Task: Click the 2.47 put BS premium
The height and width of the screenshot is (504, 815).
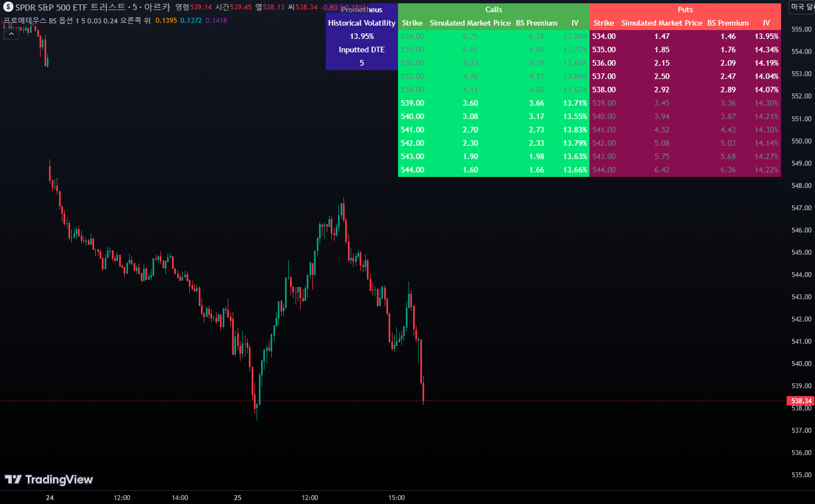Action: tap(728, 76)
